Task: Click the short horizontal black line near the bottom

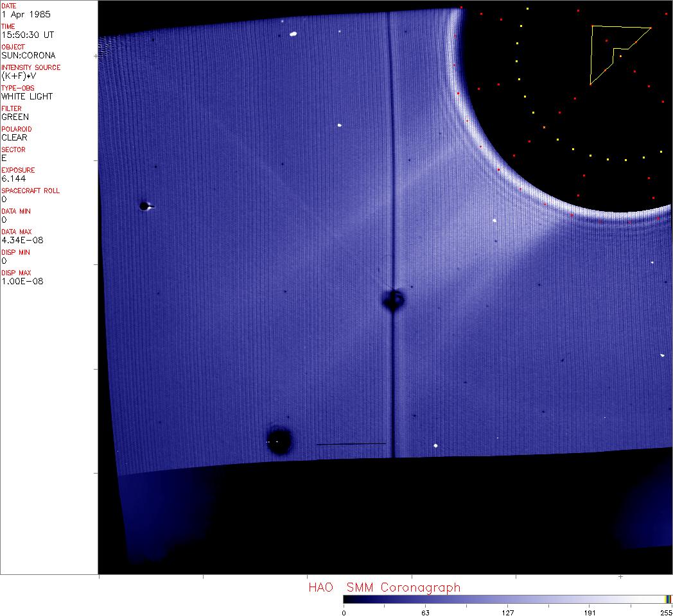Action: [x=351, y=443]
